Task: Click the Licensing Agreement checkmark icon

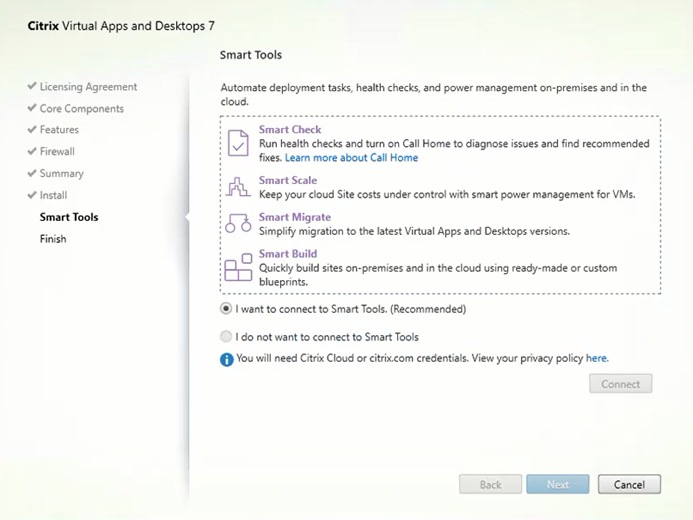Action: [x=32, y=87]
